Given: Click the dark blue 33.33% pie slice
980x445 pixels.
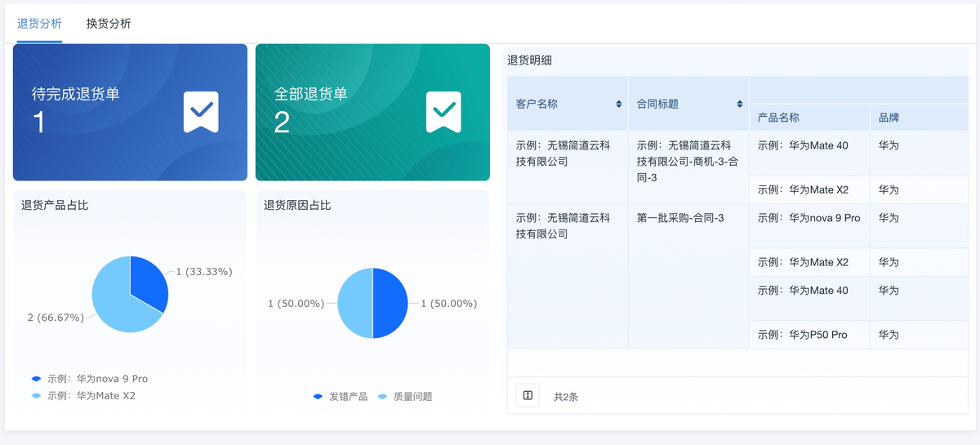Looking at the screenshot, I should click(x=148, y=282).
